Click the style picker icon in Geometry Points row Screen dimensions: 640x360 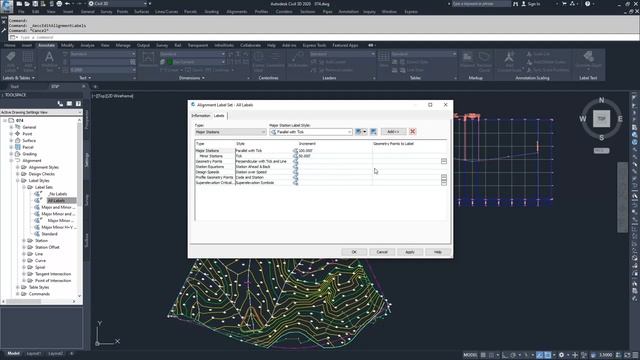[x=295, y=161]
